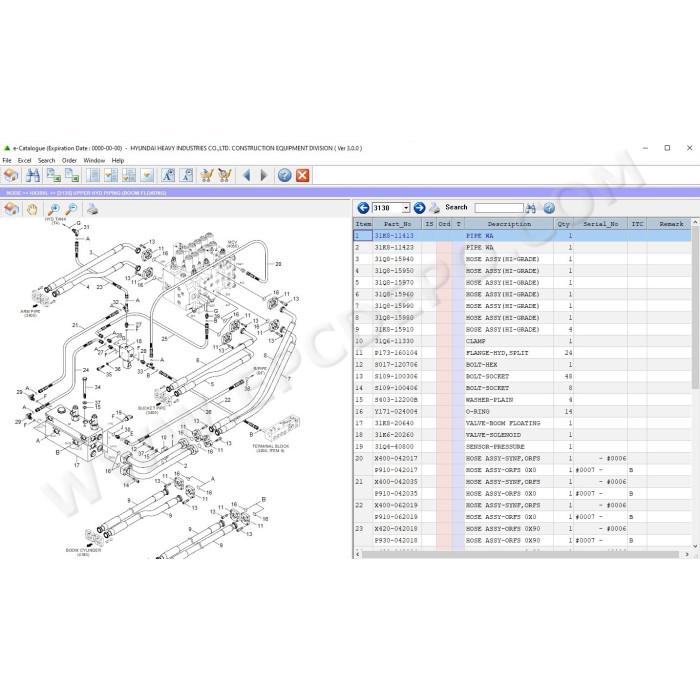Select the CLAMP row description
700x700 pixels.
[x=475, y=341]
